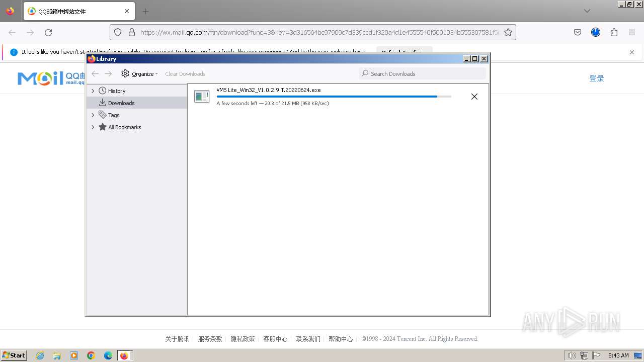
Task: Click Library forward arrow
Action: click(x=108, y=74)
